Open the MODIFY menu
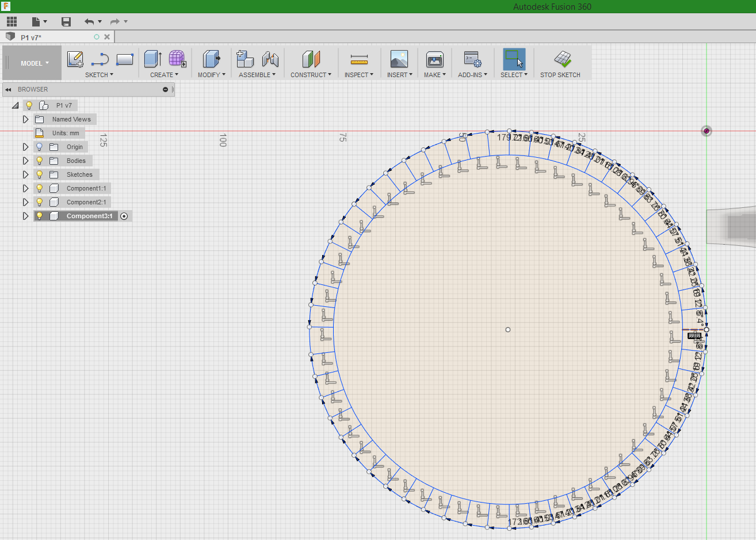 (x=211, y=75)
